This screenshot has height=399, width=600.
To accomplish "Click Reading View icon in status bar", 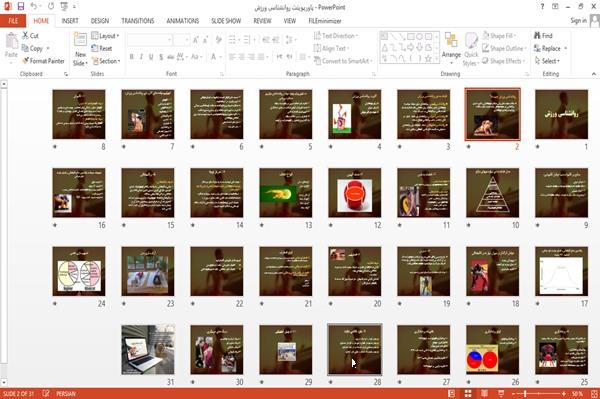I will click(x=484, y=393).
